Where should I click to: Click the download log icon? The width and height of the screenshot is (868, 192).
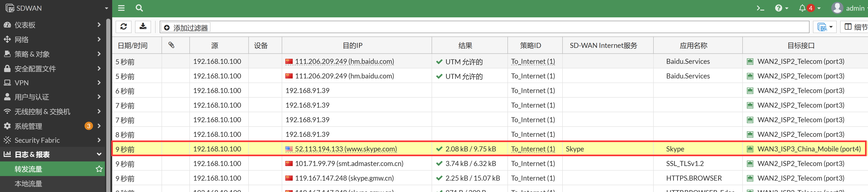pos(143,27)
